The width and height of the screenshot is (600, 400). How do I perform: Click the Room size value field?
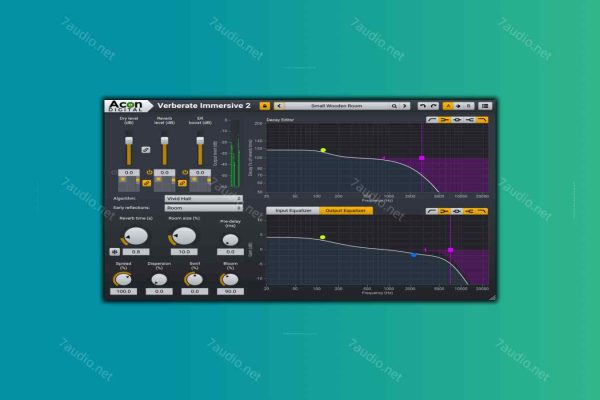(x=184, y=252)
